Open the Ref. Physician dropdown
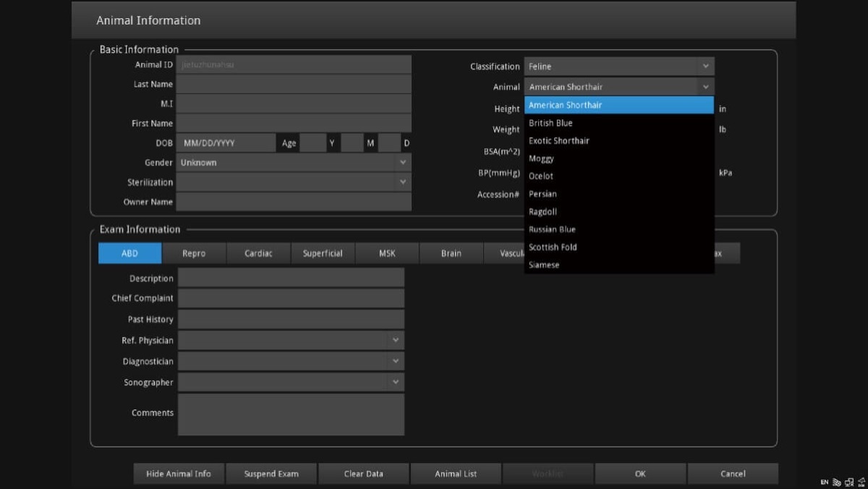Screen dimensions: 868x489 point(396,340)
